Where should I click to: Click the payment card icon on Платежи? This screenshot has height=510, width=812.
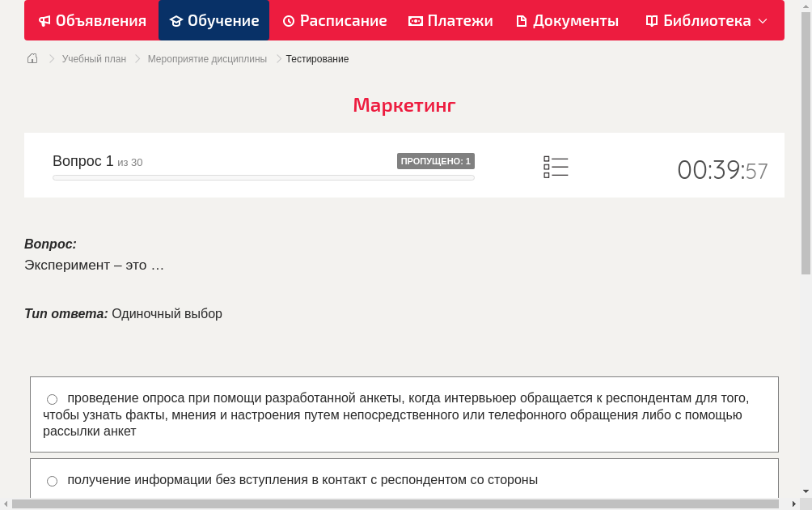416,20
